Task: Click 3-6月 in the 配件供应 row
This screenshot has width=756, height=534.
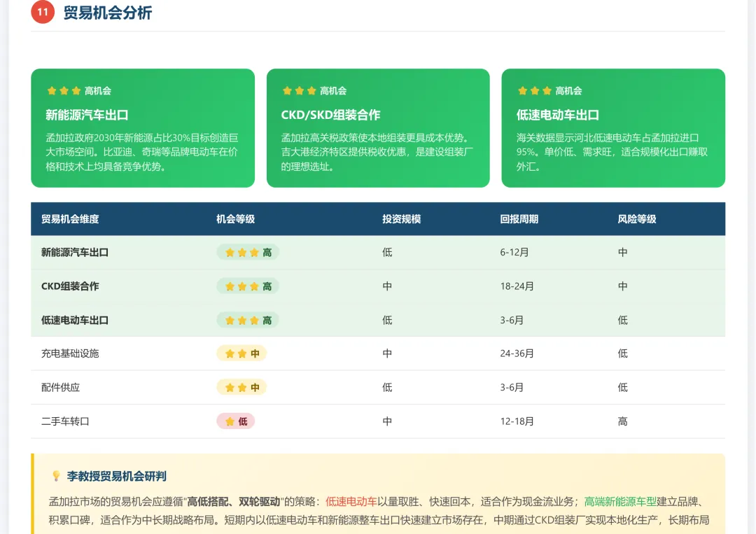Action: coord(512,388)
